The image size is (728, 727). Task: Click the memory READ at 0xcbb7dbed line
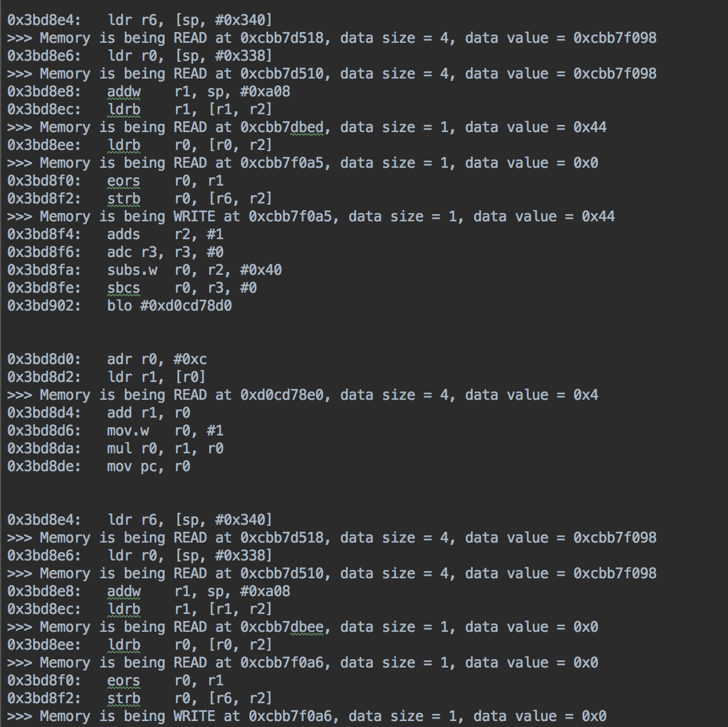[x=306, y=127]
